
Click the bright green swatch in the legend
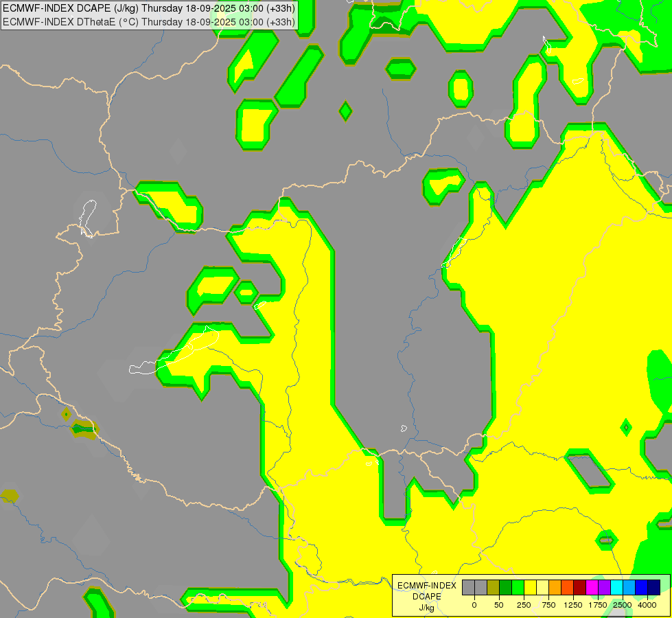pyautogui.click(x=518, y=587)
